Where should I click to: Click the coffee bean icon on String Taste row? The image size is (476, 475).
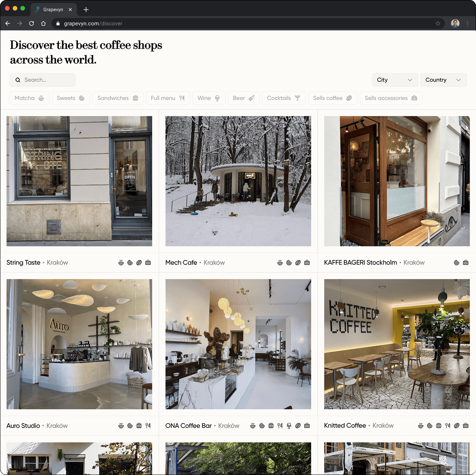139,263
